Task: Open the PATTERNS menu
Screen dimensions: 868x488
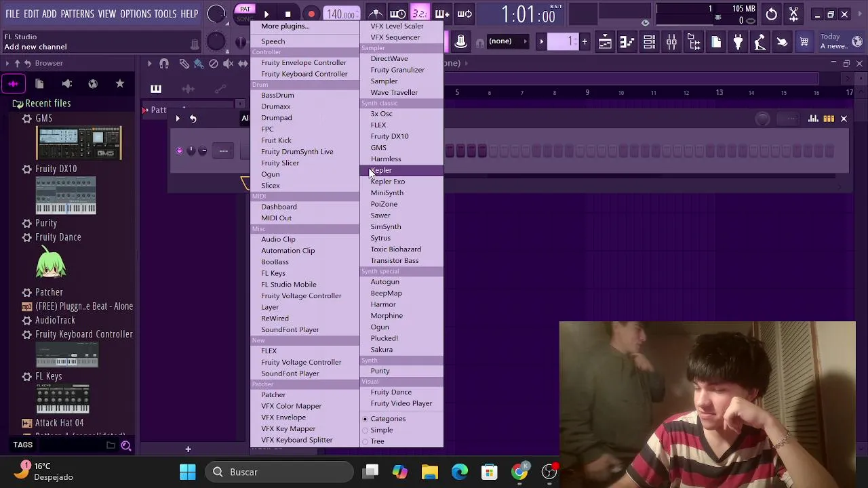Action: click(x=77, y=14)
